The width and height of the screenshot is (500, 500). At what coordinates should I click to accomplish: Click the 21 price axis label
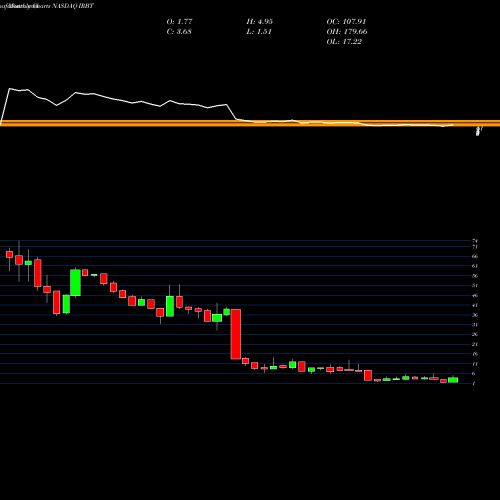coord(475,344)
